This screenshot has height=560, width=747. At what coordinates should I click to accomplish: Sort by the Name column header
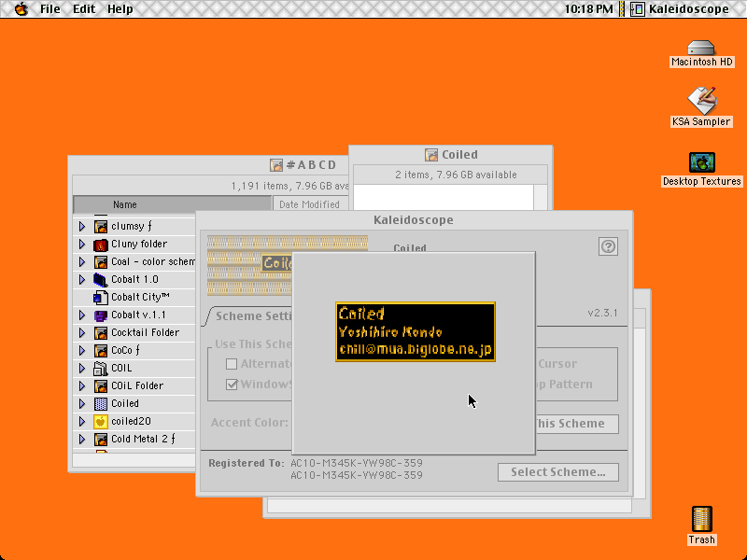[x=173, y=204]
